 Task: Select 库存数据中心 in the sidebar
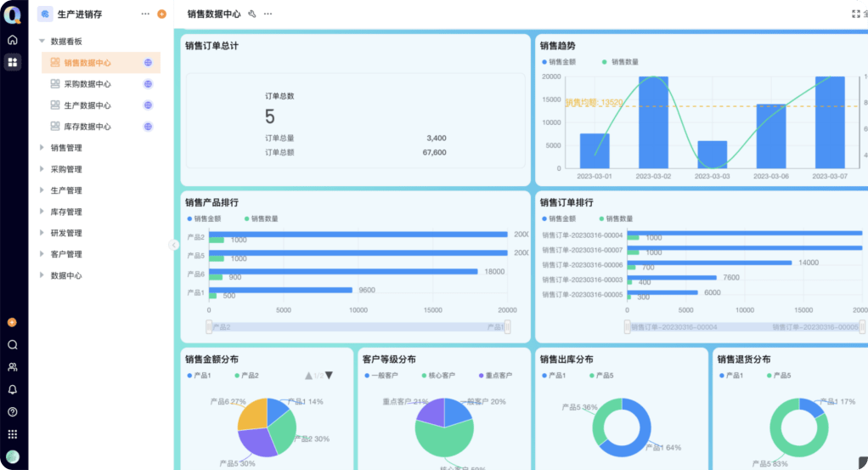(87, 127)
